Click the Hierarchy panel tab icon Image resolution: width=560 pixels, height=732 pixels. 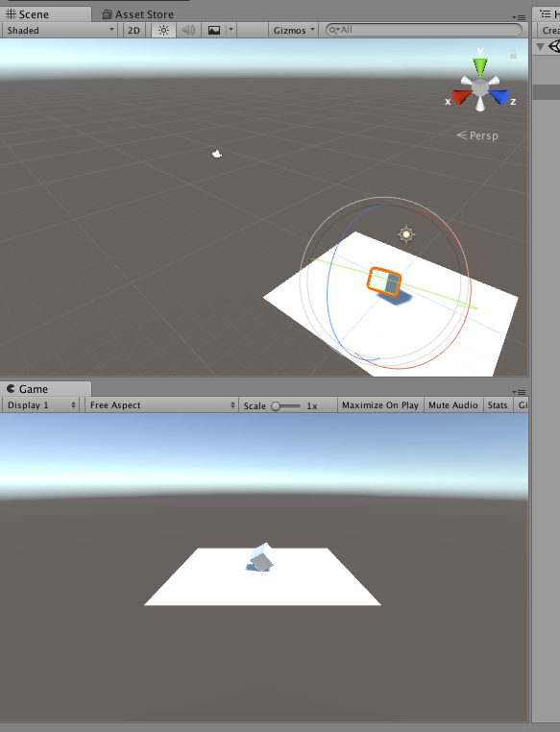tap(545, 14)
